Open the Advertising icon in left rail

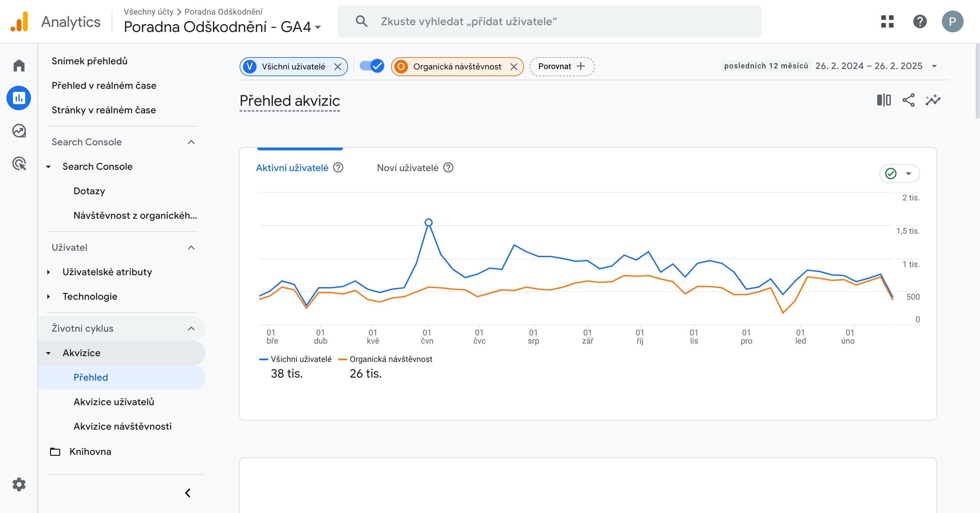[x=19, y=164]
